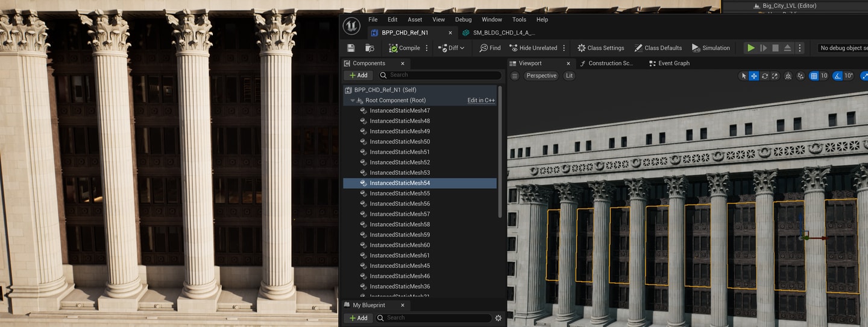Open My Blueprint settings gear

[498, 318]
